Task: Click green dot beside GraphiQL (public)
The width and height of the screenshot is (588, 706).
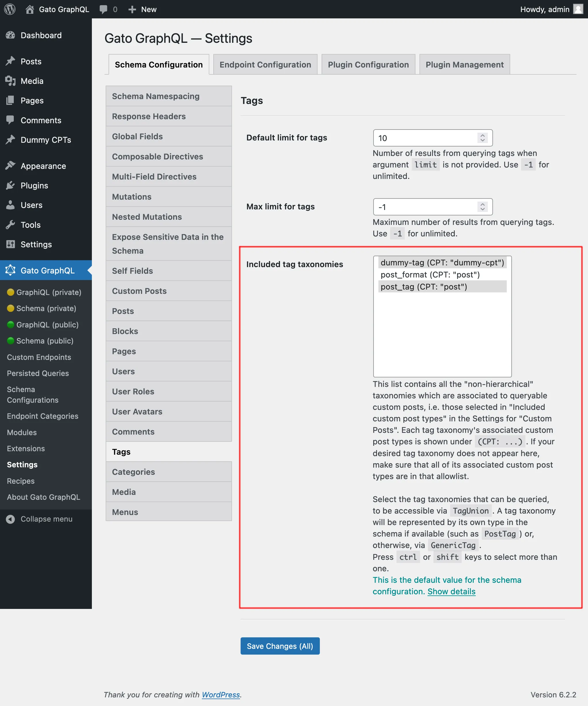Action: [11, 325]
